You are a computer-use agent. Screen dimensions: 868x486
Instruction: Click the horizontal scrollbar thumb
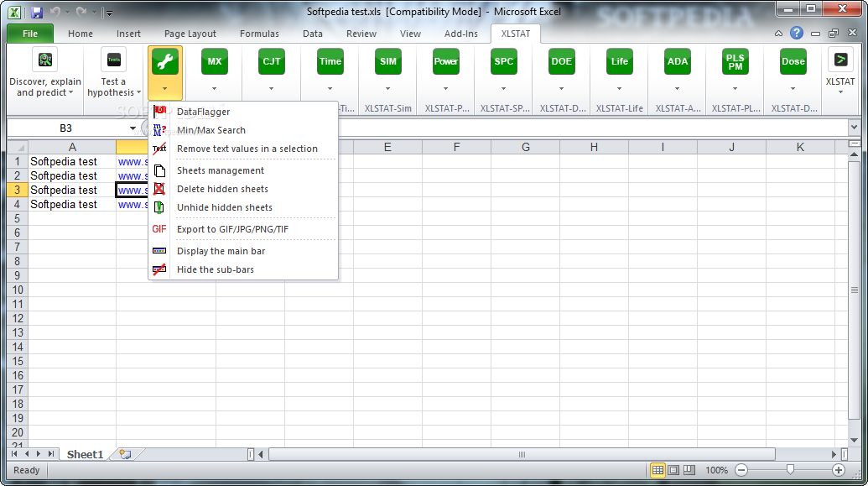[x=522, y=454]
